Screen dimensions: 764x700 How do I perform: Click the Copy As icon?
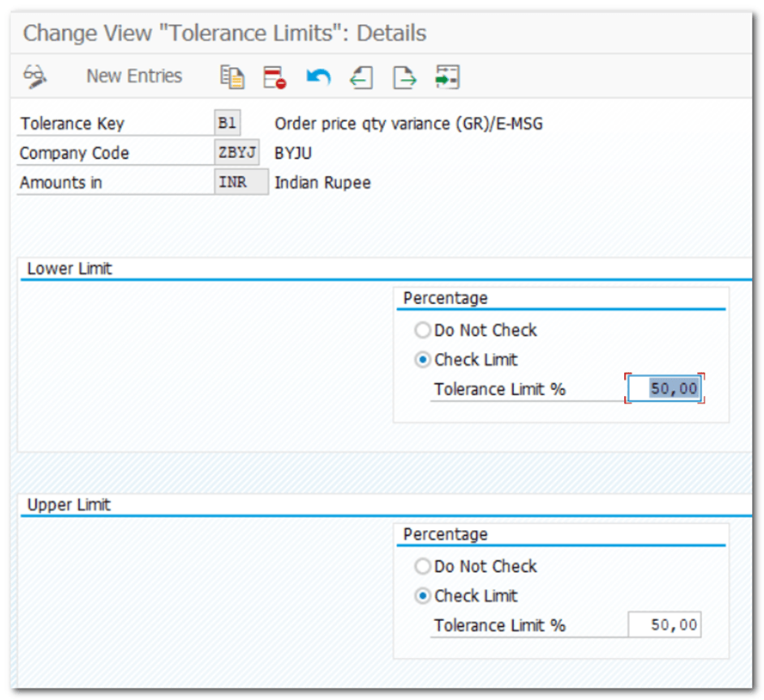click(232, 77)
